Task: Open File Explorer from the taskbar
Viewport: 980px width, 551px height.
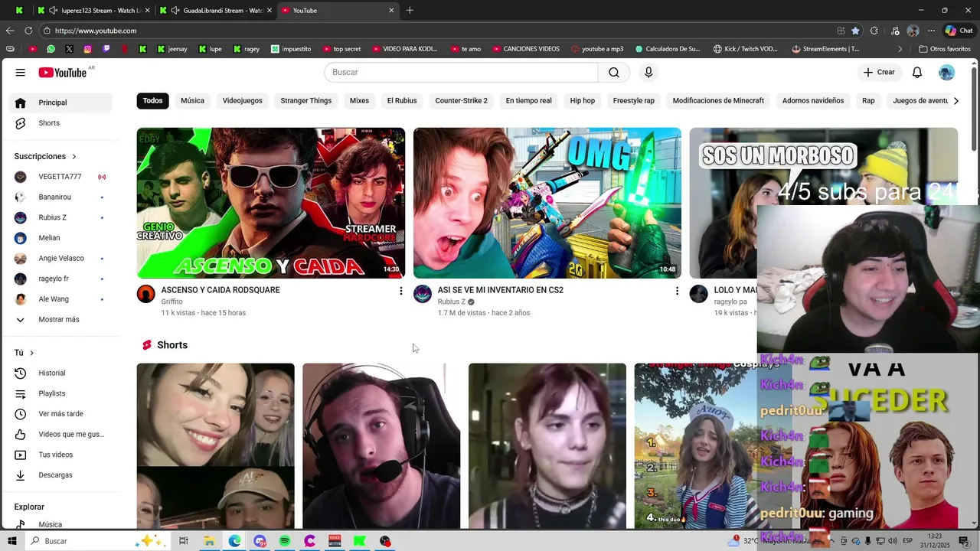Action: [x=208, y=541]
